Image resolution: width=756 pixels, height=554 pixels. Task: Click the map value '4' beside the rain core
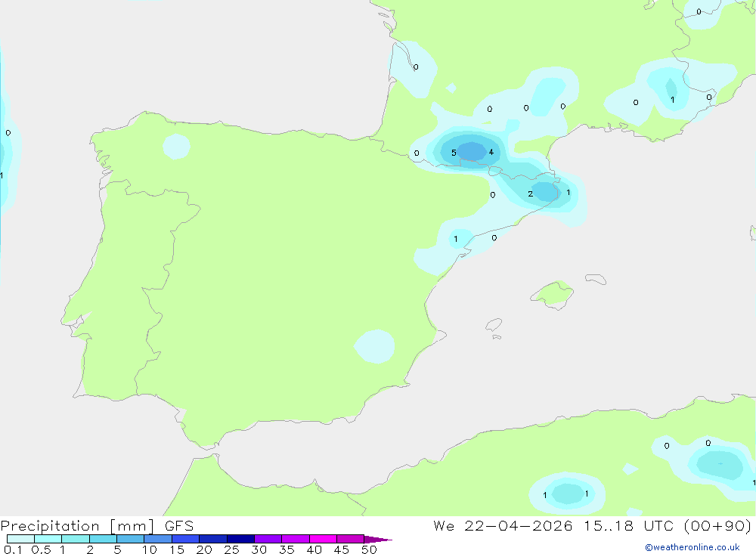point(491,153)
